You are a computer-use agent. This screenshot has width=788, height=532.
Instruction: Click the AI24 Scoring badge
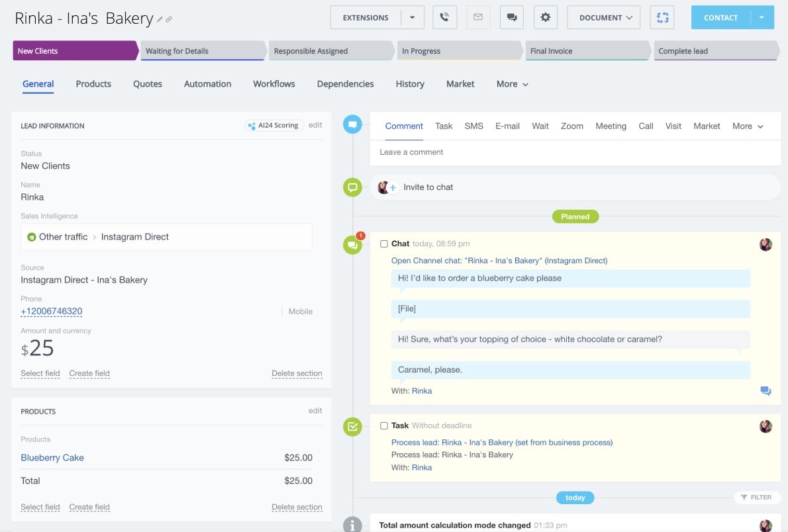[274, 125]
